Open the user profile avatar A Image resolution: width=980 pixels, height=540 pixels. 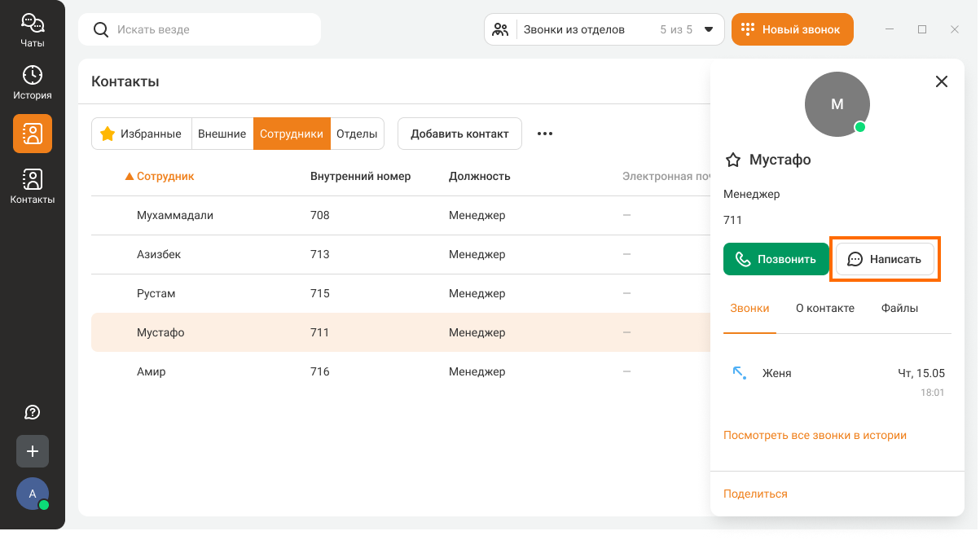point(33,494)
